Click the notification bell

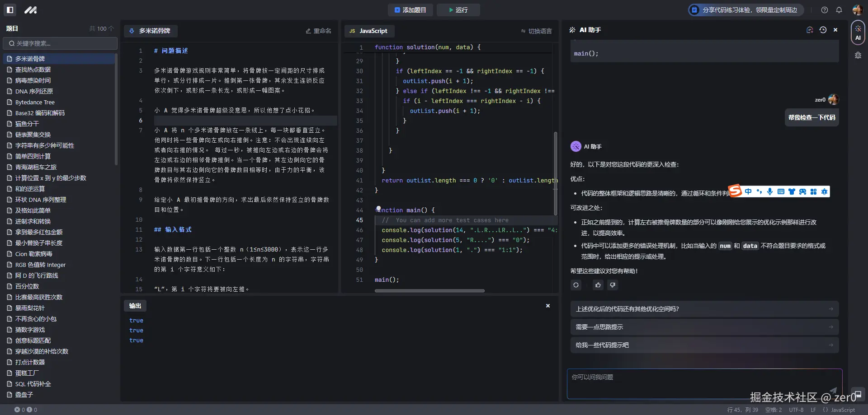tap(840, 9)
